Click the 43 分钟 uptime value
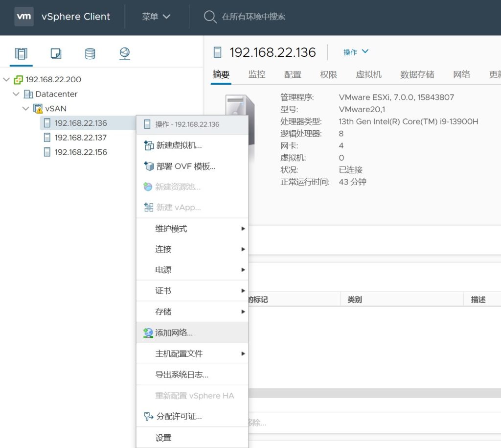The height and width of the screenshot is (448, 501). (x=352, y=182)
